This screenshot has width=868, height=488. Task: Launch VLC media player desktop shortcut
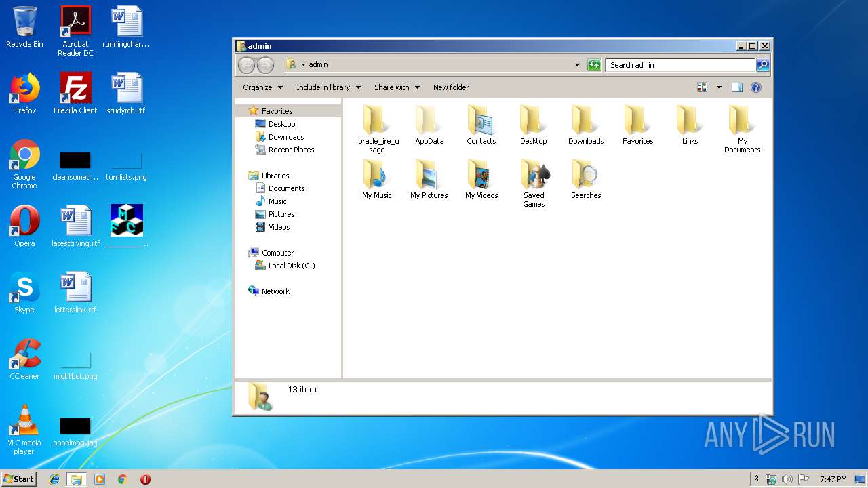24,430
